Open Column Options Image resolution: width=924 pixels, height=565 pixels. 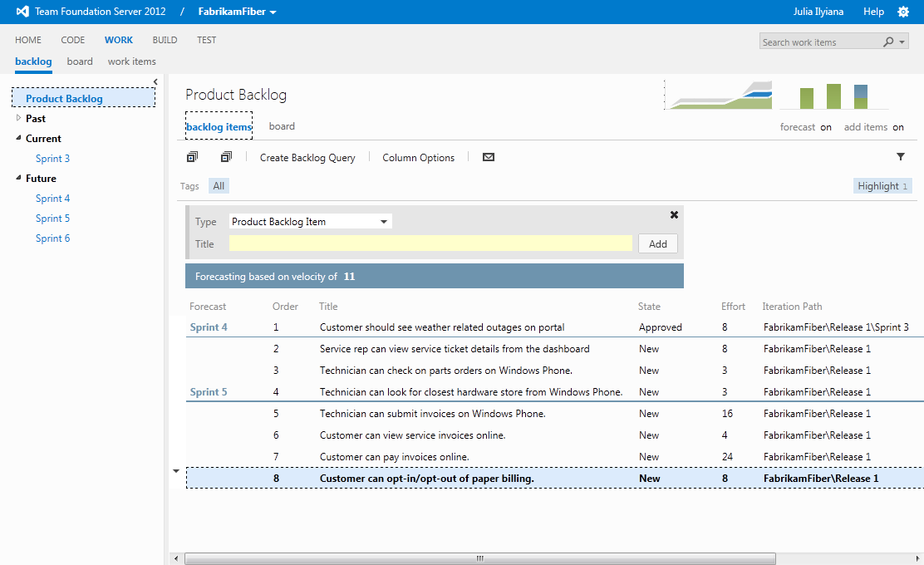point(419,157)
